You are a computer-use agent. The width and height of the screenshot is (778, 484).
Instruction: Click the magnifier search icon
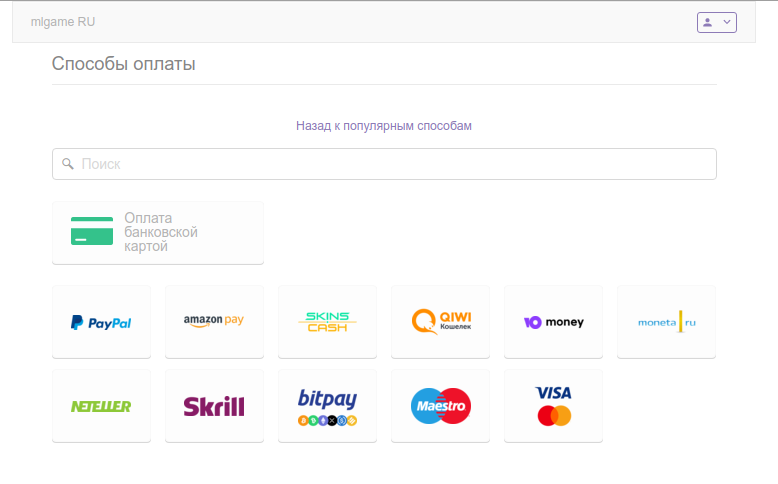68,164
